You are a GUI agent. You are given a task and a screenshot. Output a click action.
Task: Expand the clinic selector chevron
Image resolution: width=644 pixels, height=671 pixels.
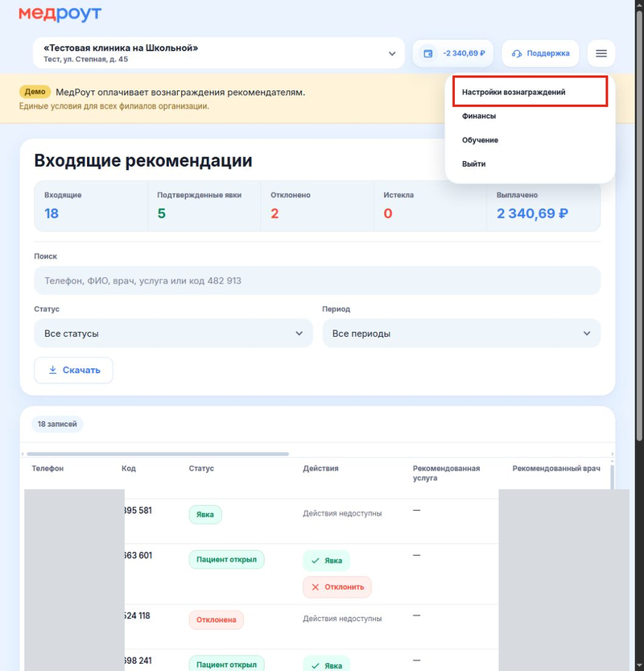coord(392,53)
